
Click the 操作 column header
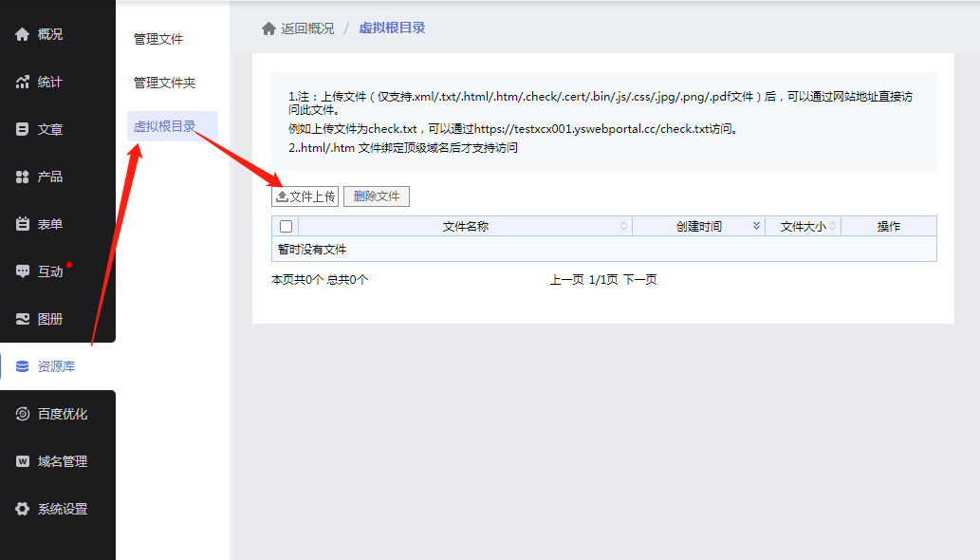pyautogui.click(x=889, y=226)
